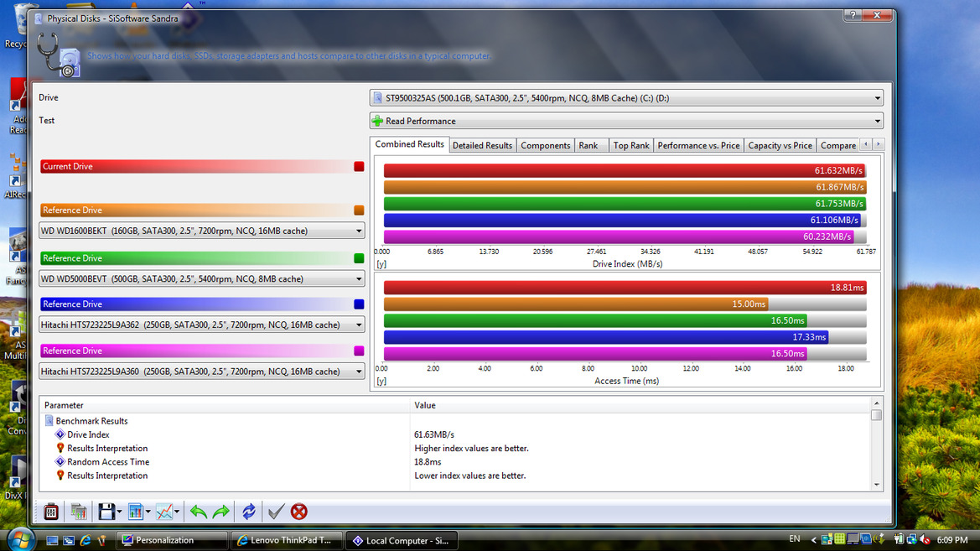
Task: Click the orange Reference Drive color swatch
Action: click(359, 211)
